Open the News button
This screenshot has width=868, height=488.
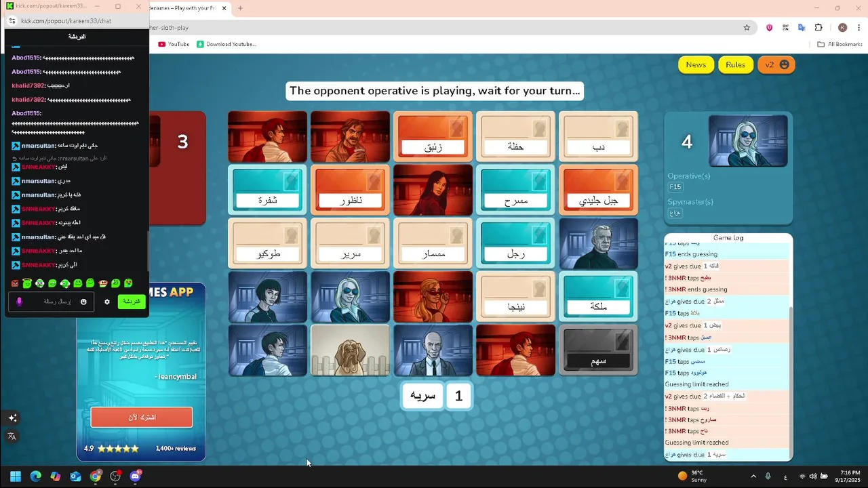(x=696, y=64)
